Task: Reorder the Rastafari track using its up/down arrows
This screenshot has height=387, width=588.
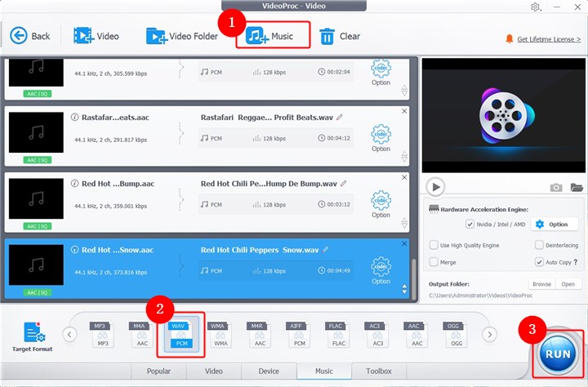Action: pos(404,157)
